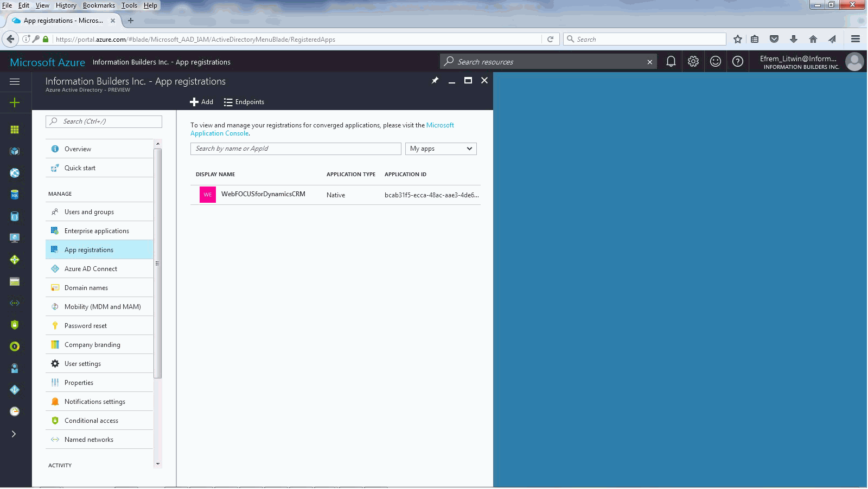The width and height of the screenshot is (868, 489).
Task: Bookmark this page with the star icon
Action: pyautogui.click(x=738, y=39)
